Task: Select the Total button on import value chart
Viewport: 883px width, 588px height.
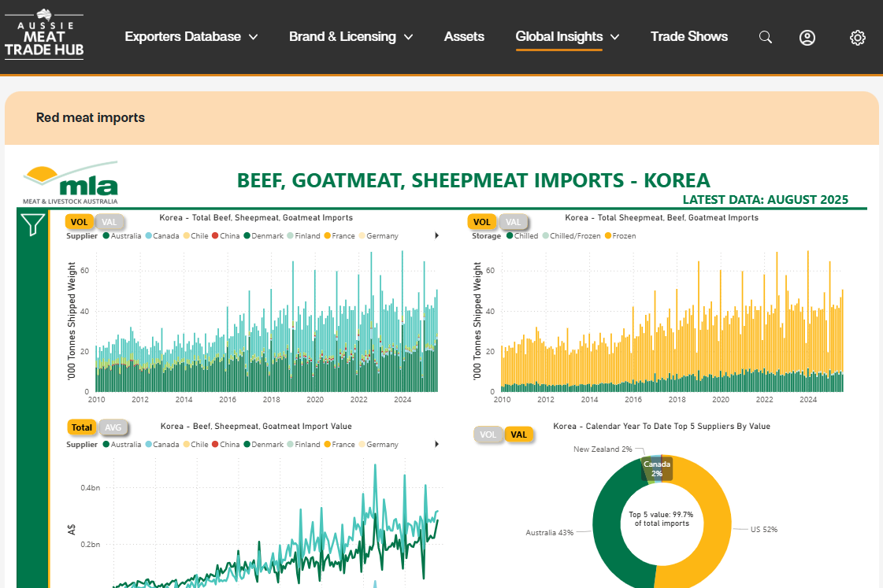Action: tap(82, 427)
